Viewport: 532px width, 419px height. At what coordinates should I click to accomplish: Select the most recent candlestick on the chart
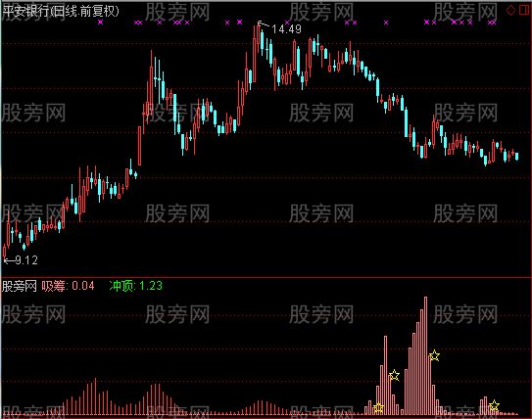point(516,156)
